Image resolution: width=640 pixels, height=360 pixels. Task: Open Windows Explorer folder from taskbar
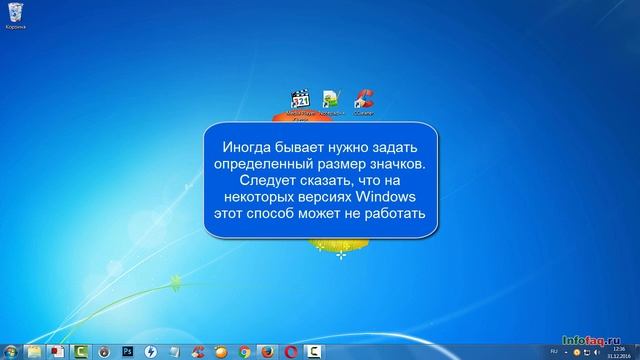coord(34,351)
